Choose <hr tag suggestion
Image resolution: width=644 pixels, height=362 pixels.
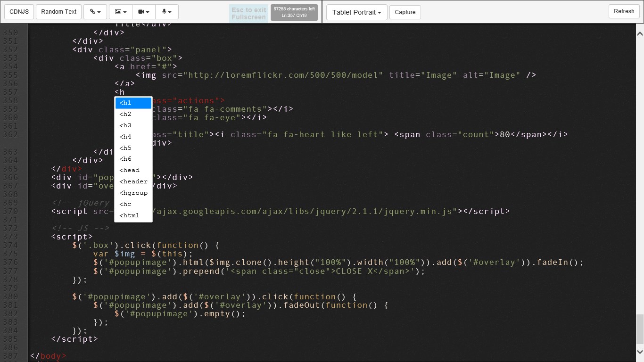[133, 204]
